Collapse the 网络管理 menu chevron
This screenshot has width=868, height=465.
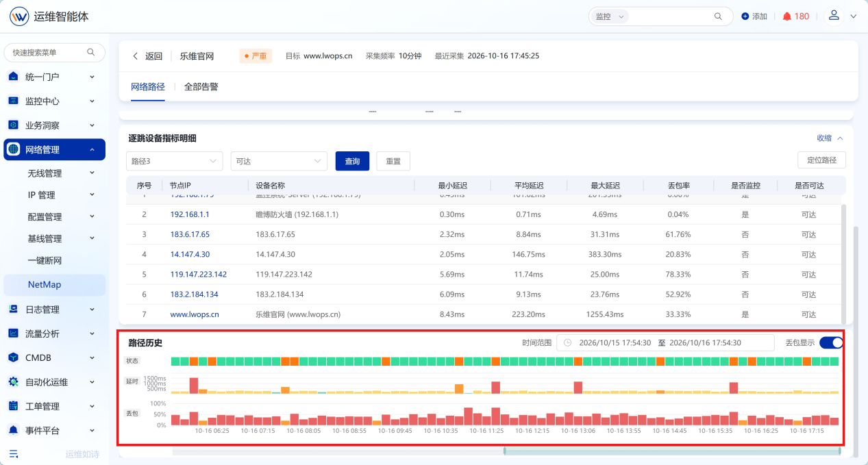(x=92, y=149)
